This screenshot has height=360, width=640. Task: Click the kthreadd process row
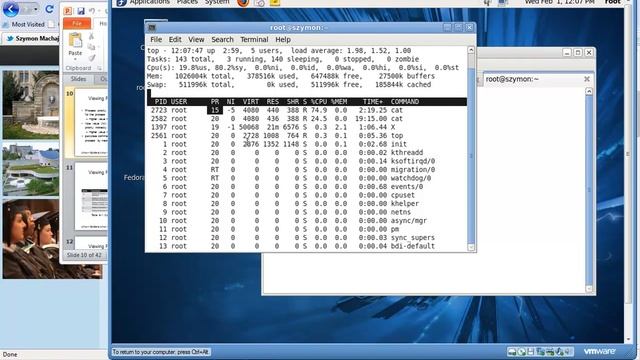click(307, 153)
